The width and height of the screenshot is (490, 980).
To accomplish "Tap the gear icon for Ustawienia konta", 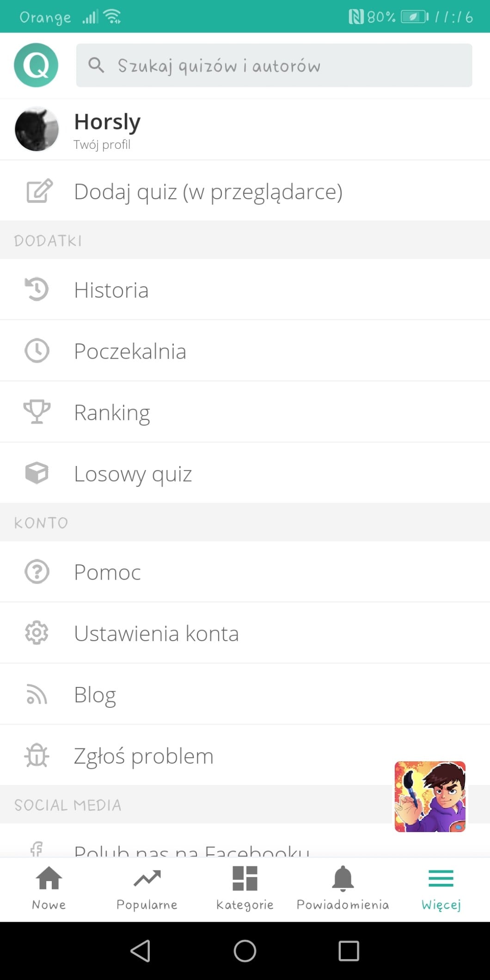I will tap(37, 633).
